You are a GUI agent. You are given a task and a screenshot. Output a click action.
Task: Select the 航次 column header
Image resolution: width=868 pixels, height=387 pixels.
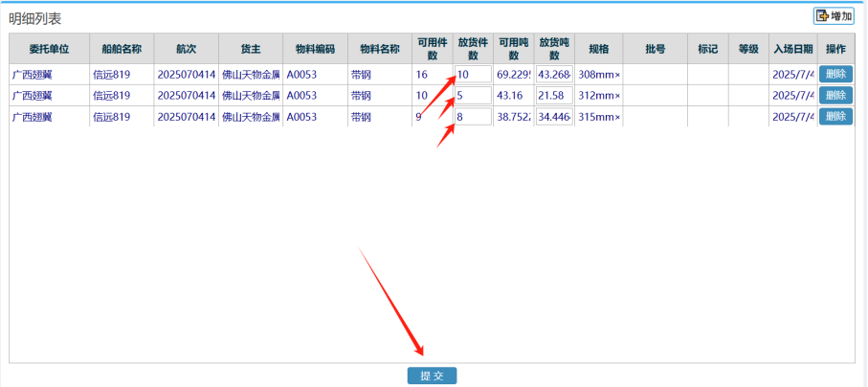tap(185, 49)
